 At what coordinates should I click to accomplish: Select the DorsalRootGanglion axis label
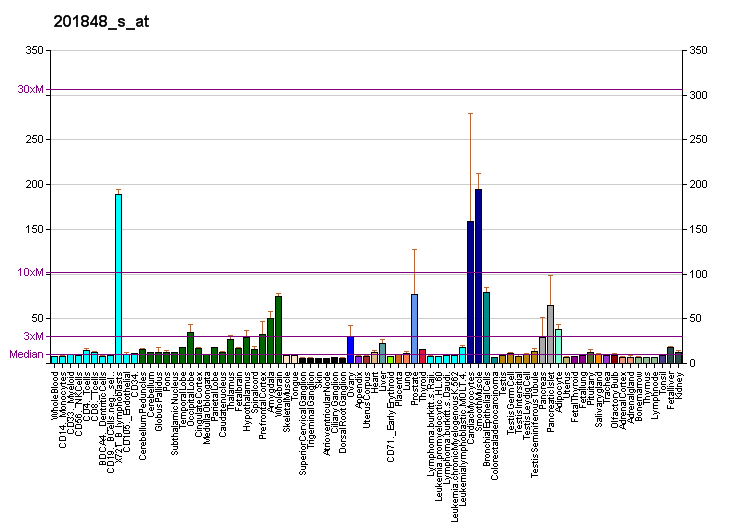pos(343,412)
